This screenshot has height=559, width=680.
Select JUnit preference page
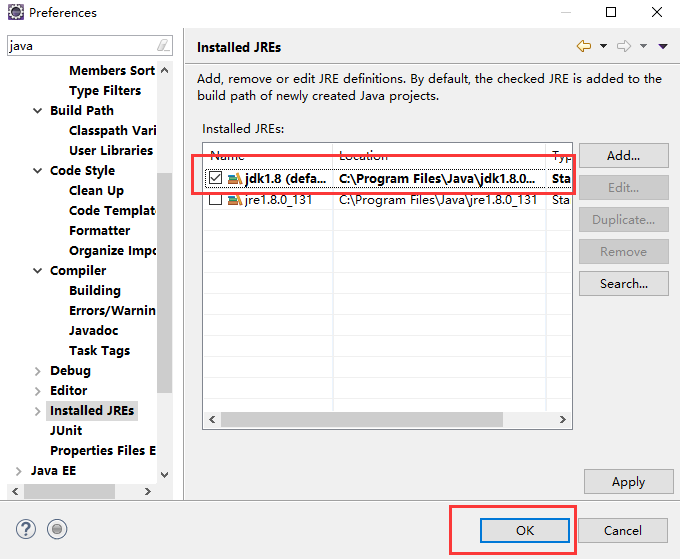point(66,431)
